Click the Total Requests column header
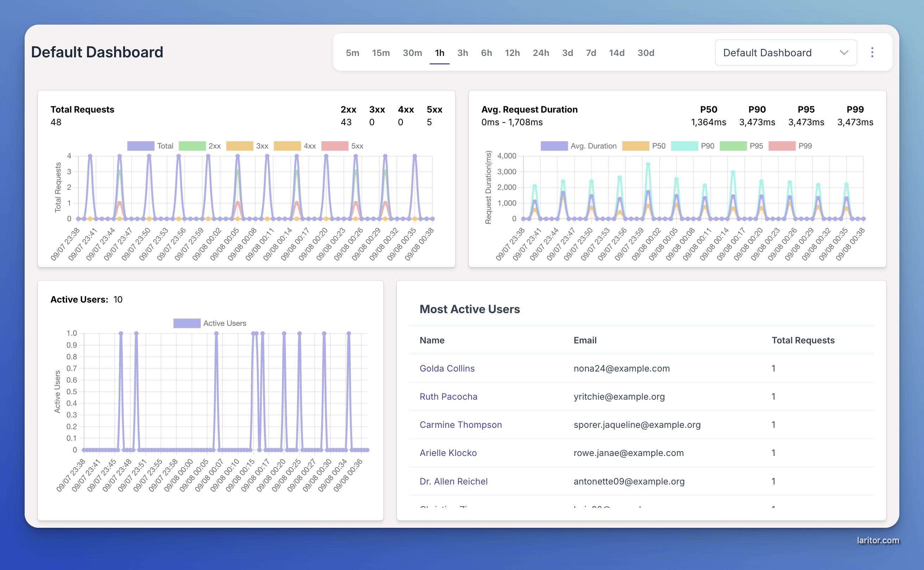Screen dimensions: 924x570 coord(803,340)
